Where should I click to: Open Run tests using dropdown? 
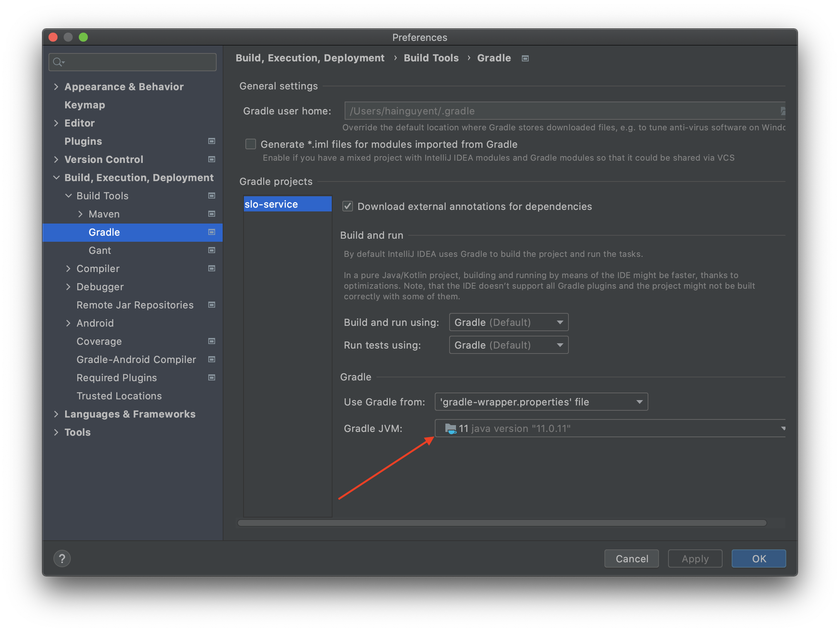click(x=508, y=345)
